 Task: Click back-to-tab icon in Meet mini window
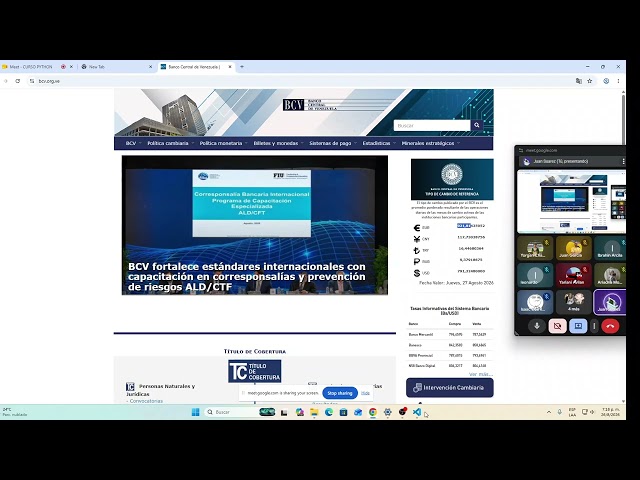(x=521, y=150)
